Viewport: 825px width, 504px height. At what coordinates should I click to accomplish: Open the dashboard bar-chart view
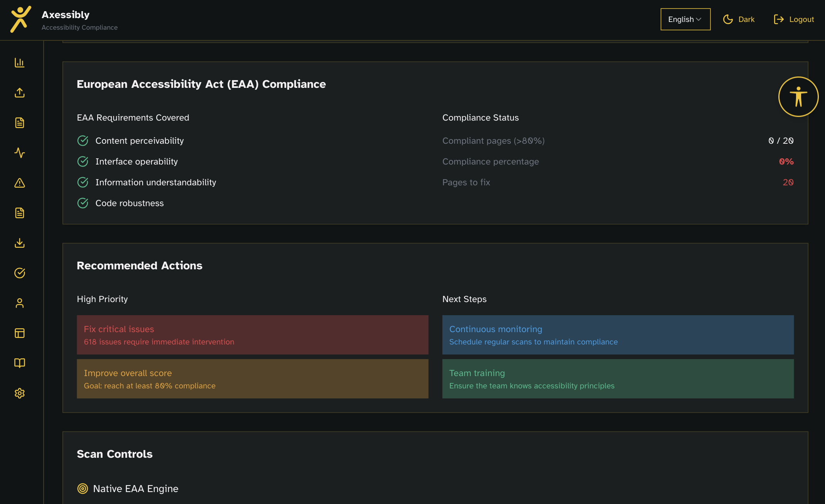[20, 62]
